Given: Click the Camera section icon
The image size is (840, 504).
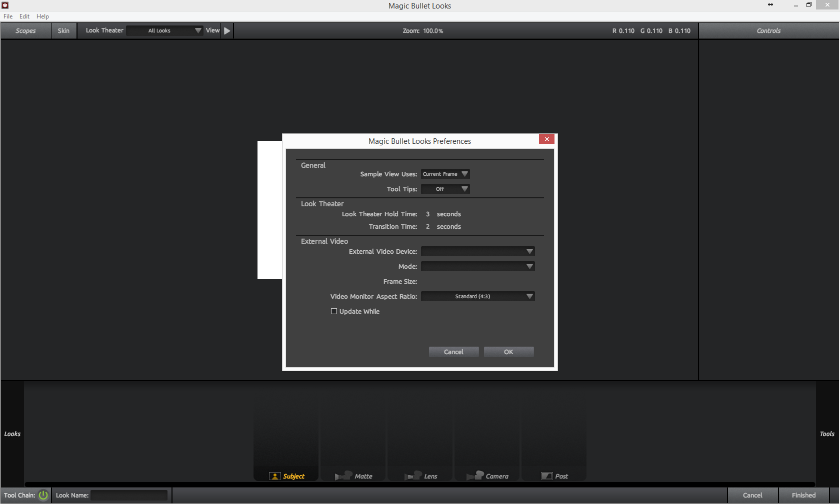Looking at the screenshot, I should (475, 476).
